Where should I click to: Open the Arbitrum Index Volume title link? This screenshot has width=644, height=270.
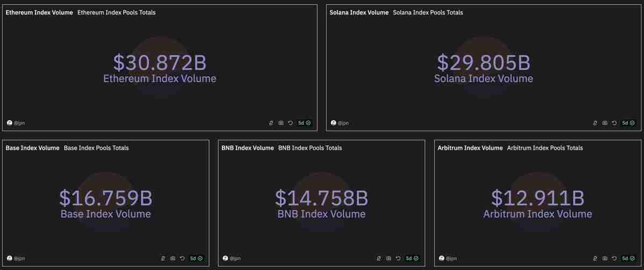pyautogui.click(x=470, y=148)
